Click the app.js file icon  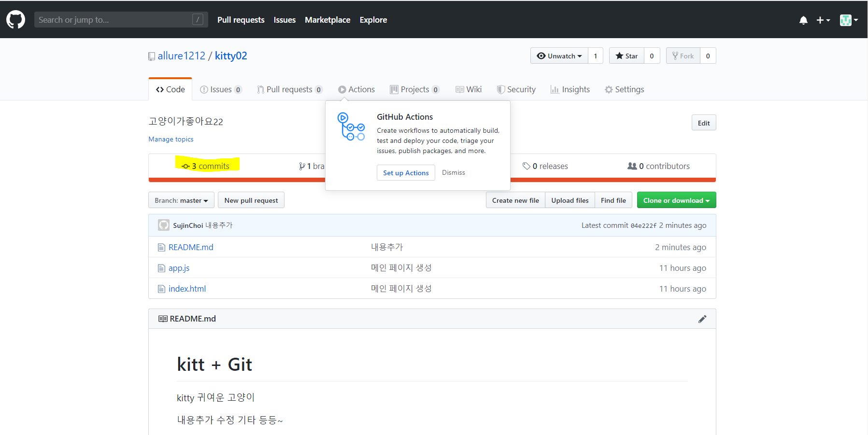point(162,268)
